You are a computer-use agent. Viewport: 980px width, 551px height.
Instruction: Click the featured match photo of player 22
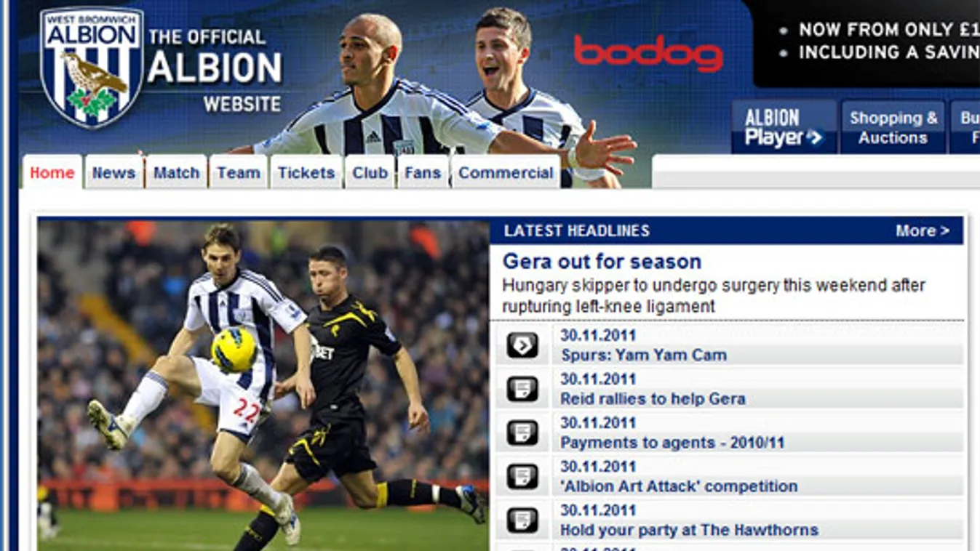point(263,385)
